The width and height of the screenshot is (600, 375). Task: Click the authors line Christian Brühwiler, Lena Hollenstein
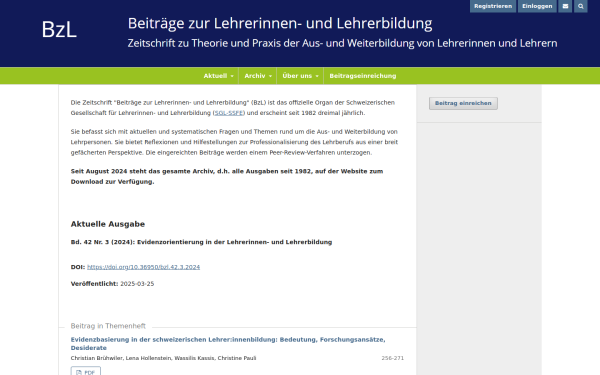point(163,358)
